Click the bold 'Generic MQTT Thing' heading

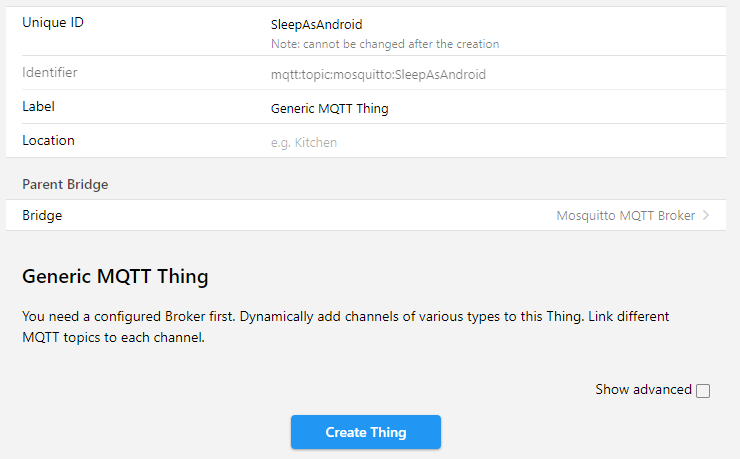(115, 276)
